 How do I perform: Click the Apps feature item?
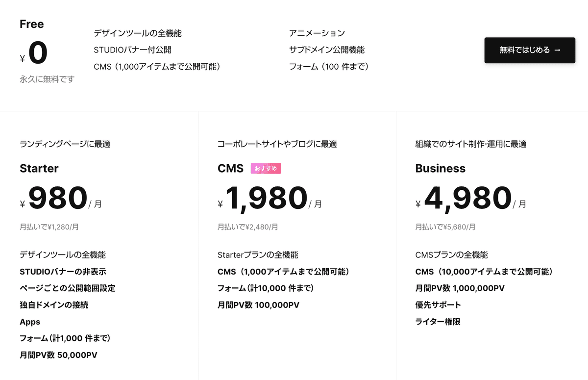[x=30, y=322]
